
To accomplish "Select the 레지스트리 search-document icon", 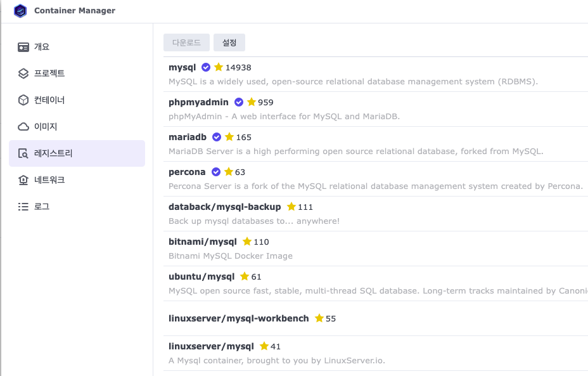I will [23, 153].
